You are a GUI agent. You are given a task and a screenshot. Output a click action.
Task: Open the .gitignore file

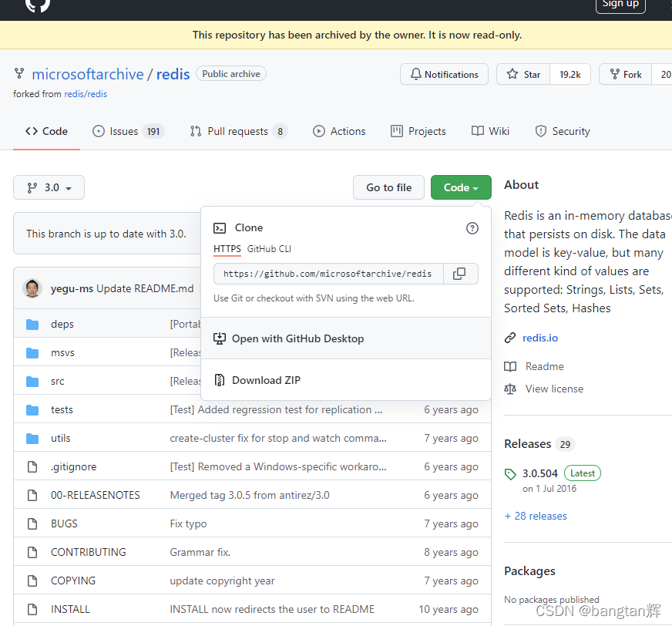[x=74, y=467]
